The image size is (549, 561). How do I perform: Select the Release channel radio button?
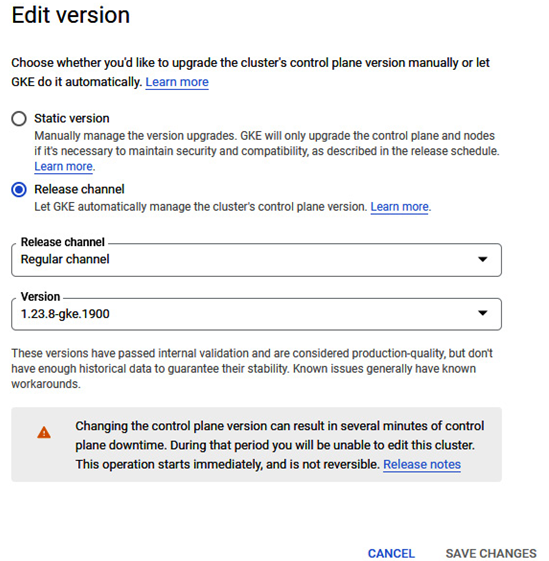(19, 189)
